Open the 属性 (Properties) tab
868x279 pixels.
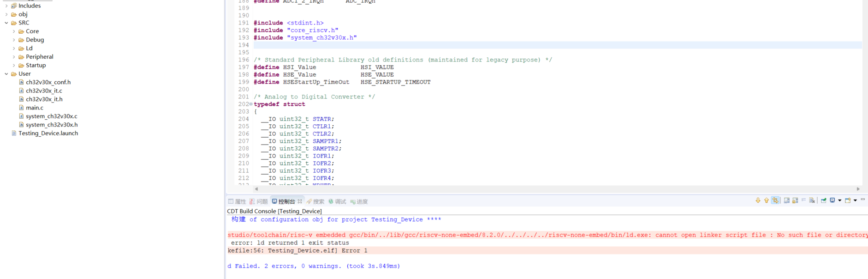click(237, 201)
